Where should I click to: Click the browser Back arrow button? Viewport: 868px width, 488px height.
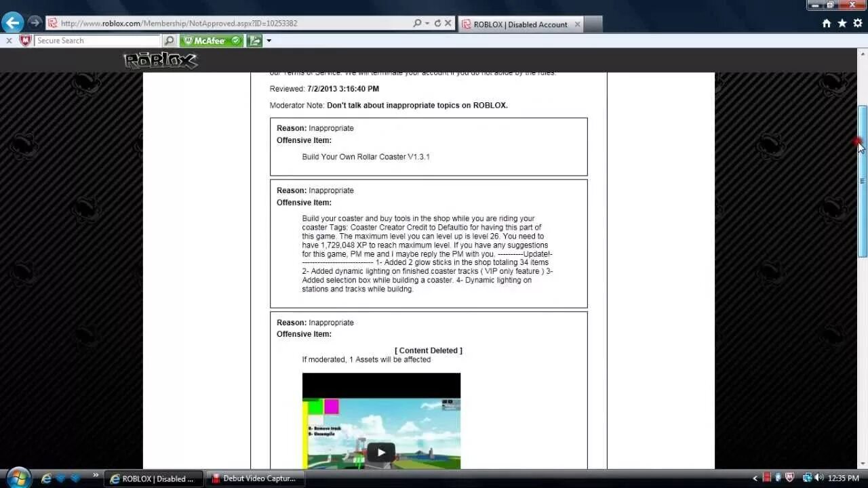tap(12, 23)
